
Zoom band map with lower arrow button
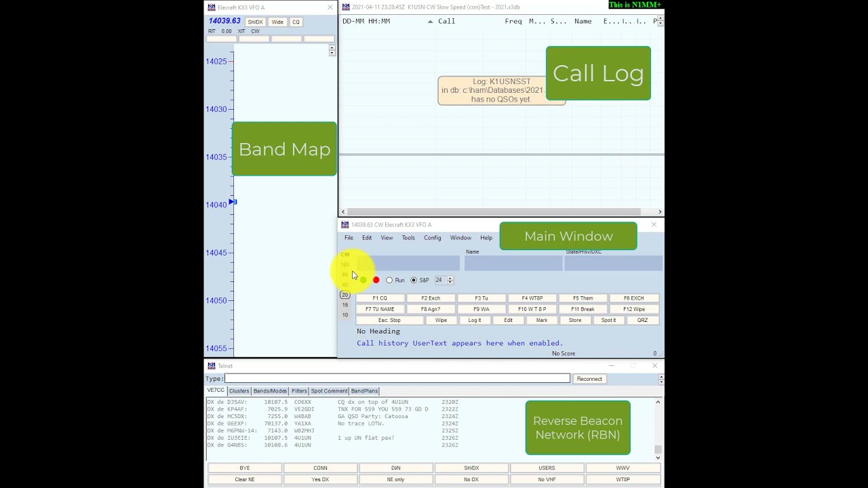pos(332,53)
